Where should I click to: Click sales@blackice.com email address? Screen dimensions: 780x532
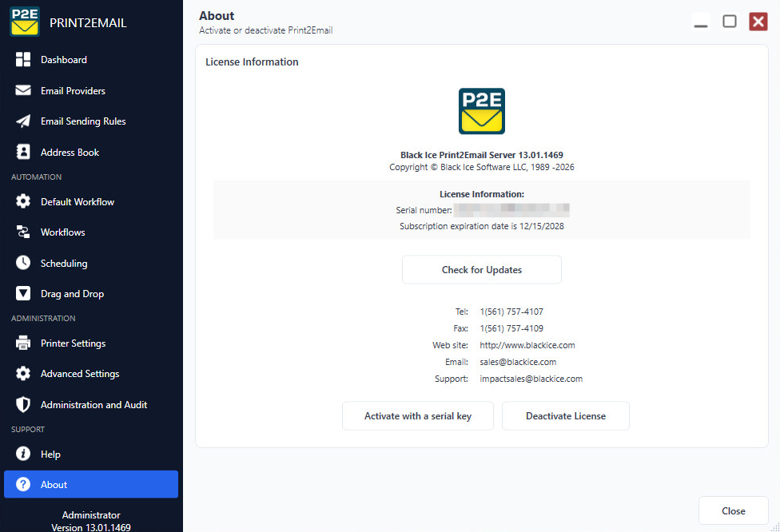pos(518,362)
